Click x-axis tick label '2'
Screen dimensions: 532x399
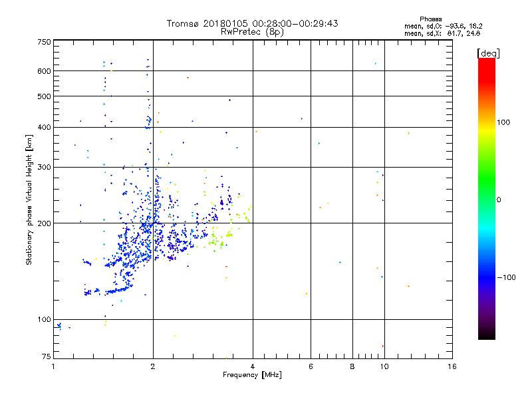click(153, 366)
